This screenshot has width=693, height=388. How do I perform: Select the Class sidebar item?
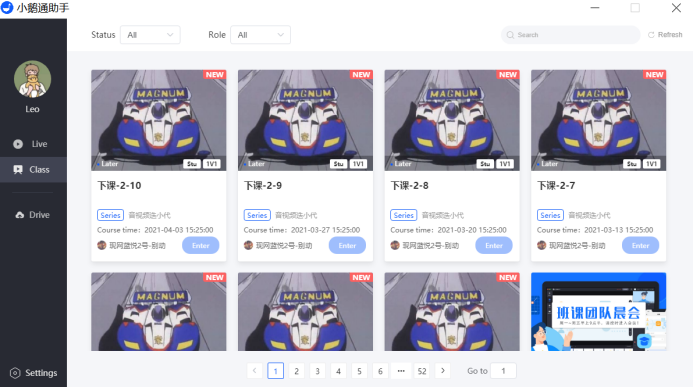coord(33,170)
